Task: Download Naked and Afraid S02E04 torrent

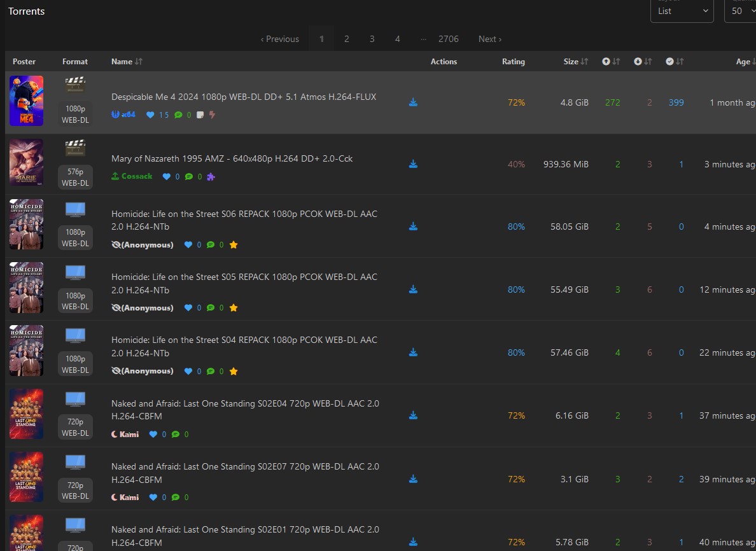Action: 413,415
